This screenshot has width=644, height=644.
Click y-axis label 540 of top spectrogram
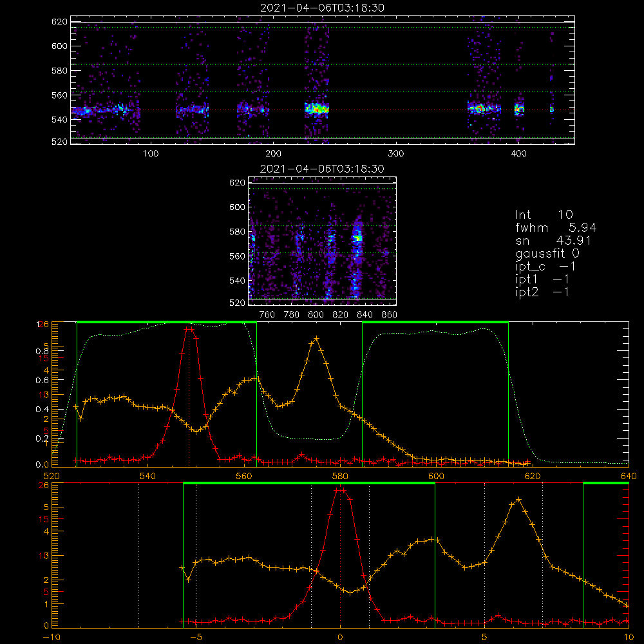tap(59, 120)
